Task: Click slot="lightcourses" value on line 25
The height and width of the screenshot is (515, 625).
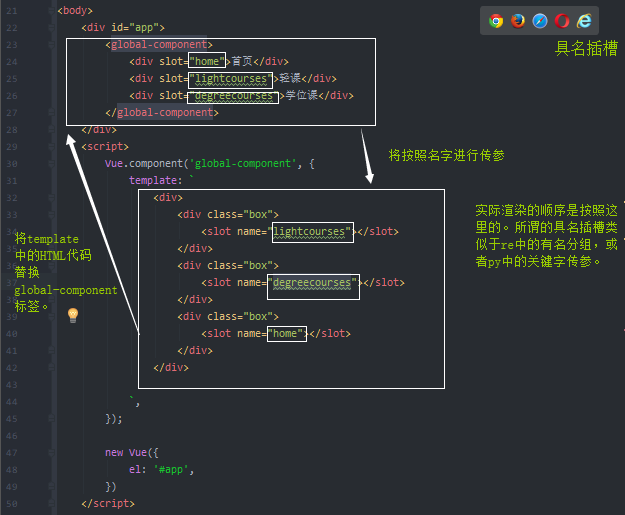Action: coord(231,79)
